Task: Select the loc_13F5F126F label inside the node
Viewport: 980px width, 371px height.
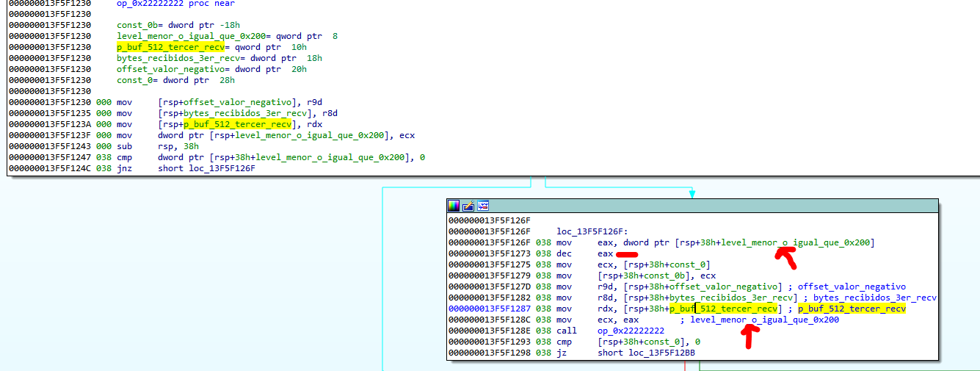Action: coord(592,231)
